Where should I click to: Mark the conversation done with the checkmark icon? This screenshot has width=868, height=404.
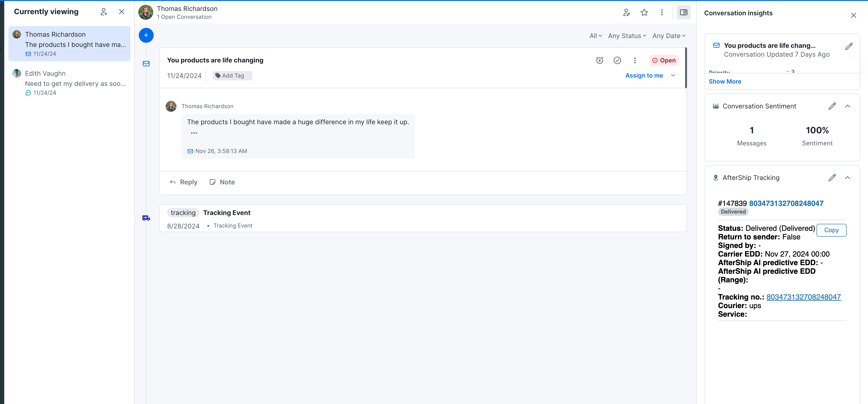pos(618,60)
